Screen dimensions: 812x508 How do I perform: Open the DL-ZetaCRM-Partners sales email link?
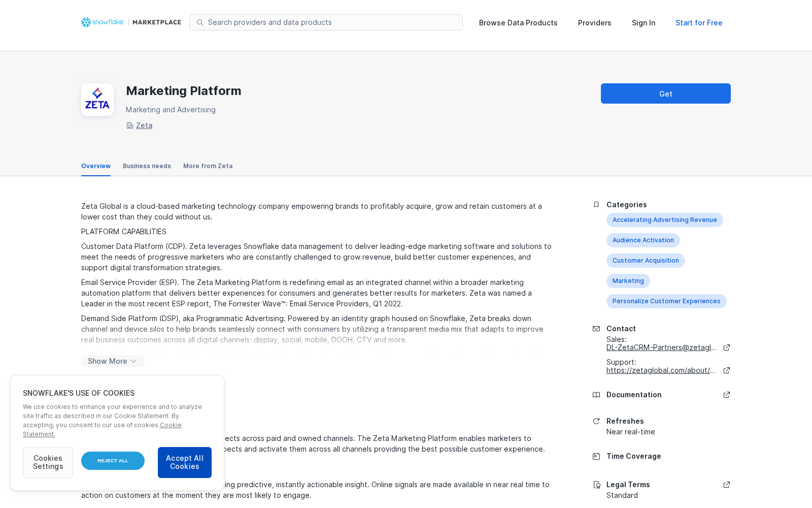[x=662, y=347]
